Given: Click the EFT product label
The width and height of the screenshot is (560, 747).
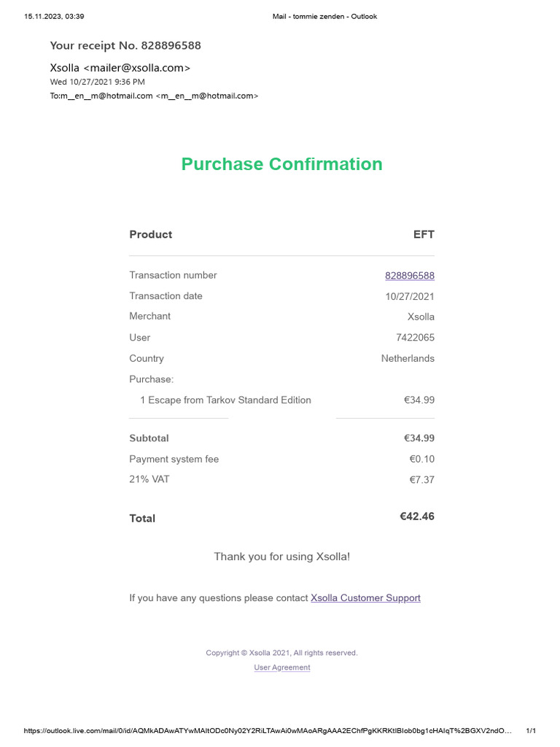Looking at the screenshot, I should (x=424, y=234).
